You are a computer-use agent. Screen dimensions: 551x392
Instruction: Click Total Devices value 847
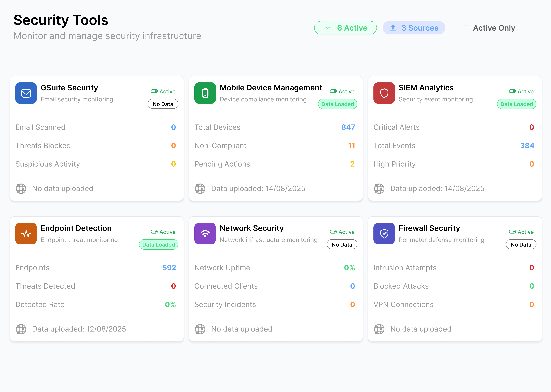click(x=348, y=127)
